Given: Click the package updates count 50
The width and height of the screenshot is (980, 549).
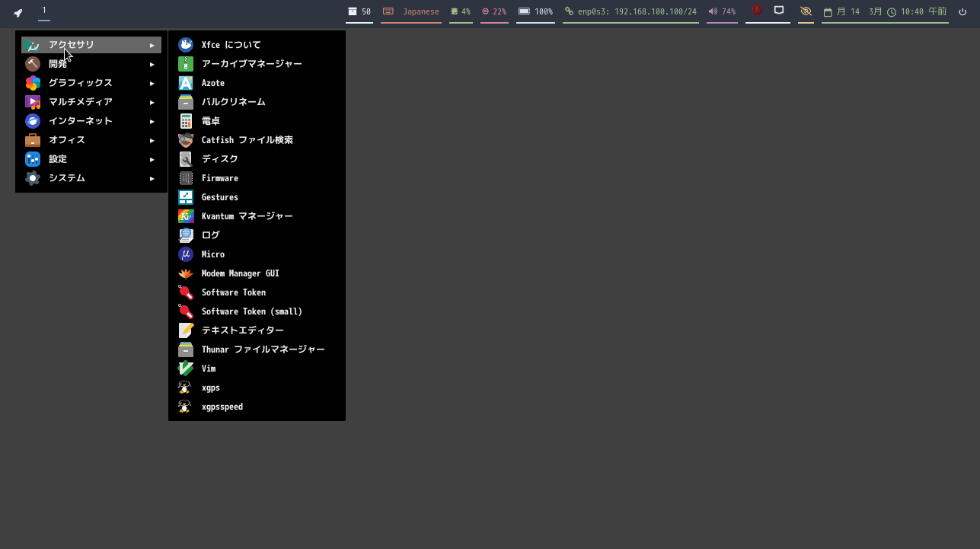Looking at the screenshot, I should [359, 12].
